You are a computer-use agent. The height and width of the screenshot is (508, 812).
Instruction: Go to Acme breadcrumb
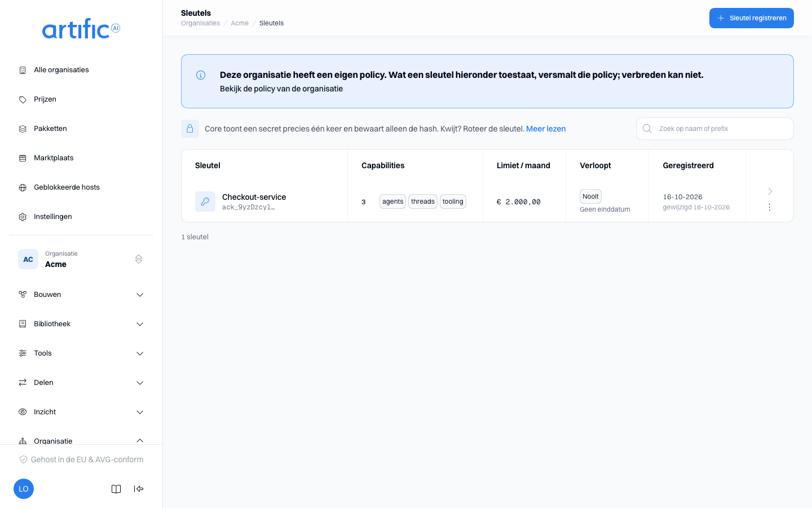(240, 23)
